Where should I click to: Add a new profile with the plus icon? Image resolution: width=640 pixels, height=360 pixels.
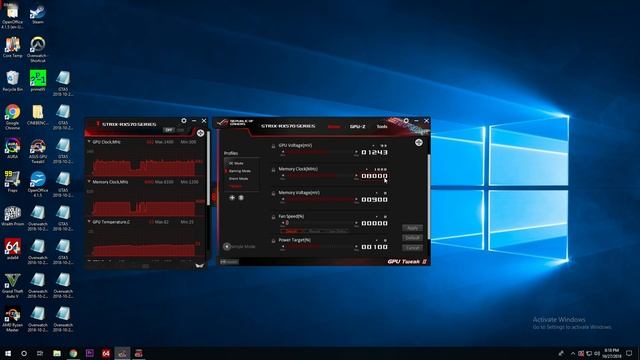click(232, 198)
